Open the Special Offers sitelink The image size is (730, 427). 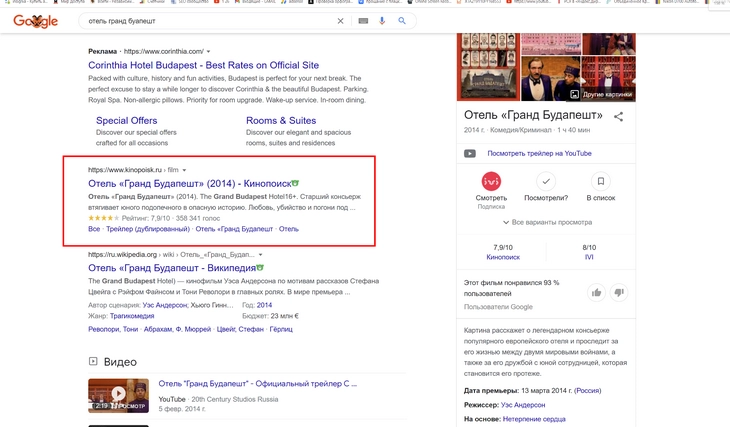click(x=127, y=121)
